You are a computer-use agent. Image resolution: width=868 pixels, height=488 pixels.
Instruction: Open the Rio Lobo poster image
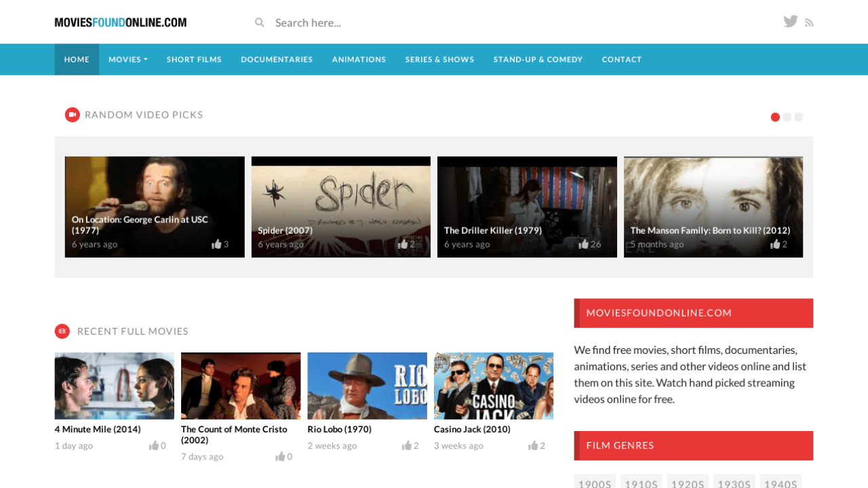pos(367,386)
